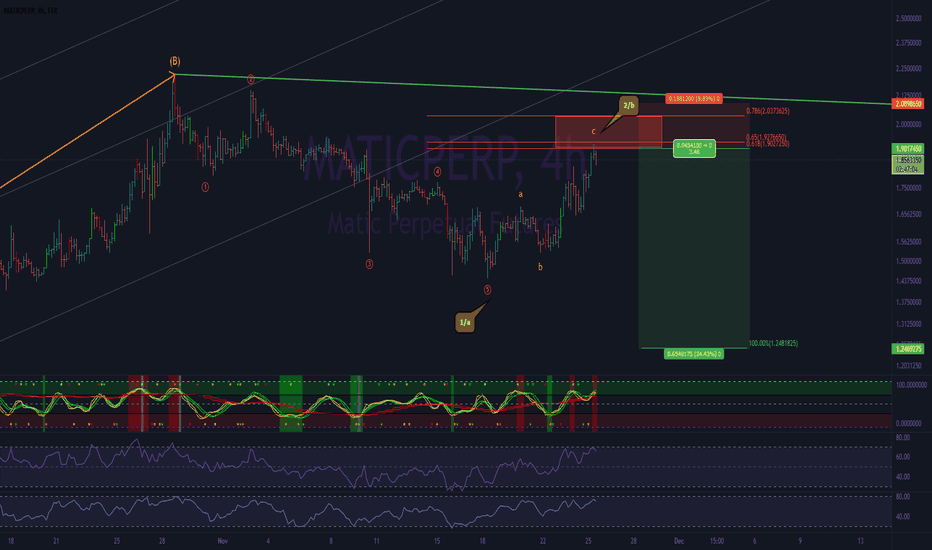Click the green 1.2469275 price tag
This screenshot has height=550, width=932.
(x=908, y=348)
